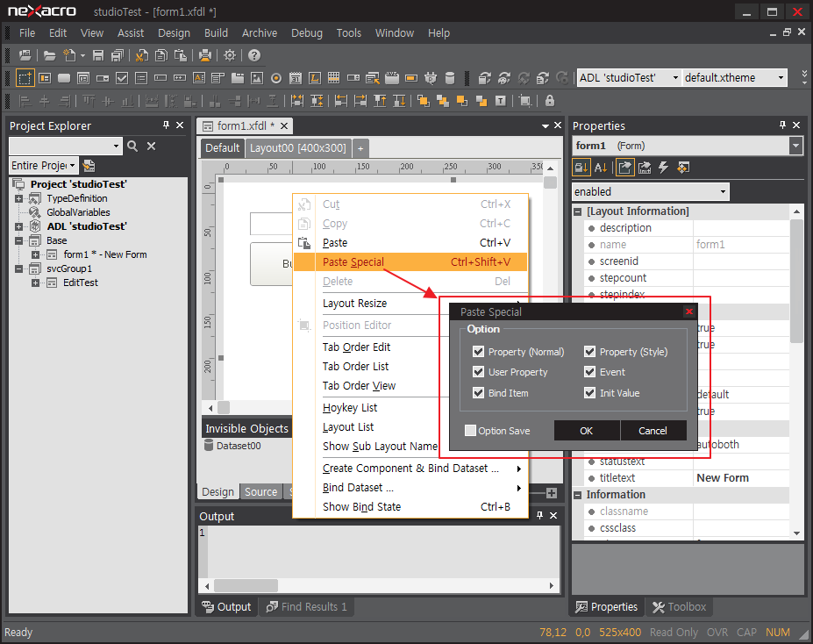Select Tab Order Edit from context menu
Image resolution: width=813 pixels, height=644 pixels.
pos(356,347)
